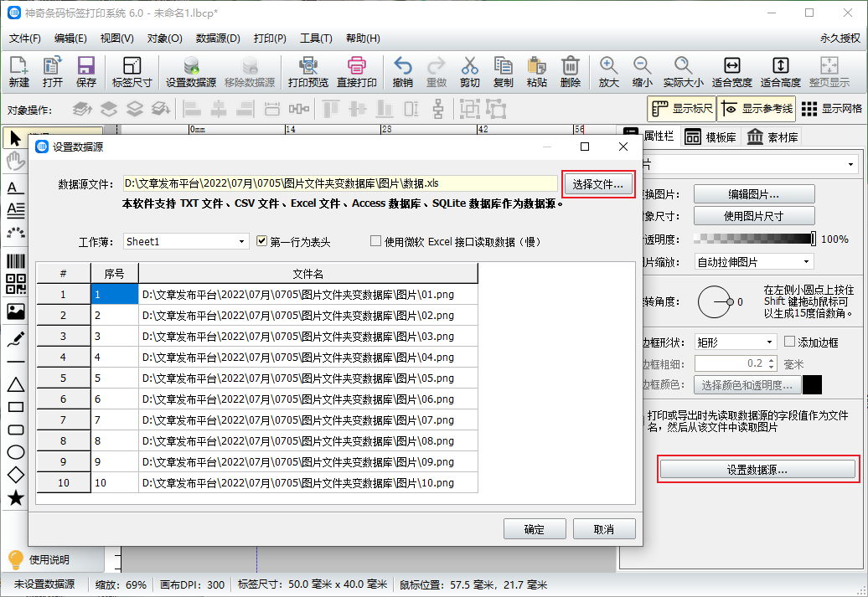Click the 文件名 column header
The height and width of the screenshot is (597, 868).
(x=308, y=274)
